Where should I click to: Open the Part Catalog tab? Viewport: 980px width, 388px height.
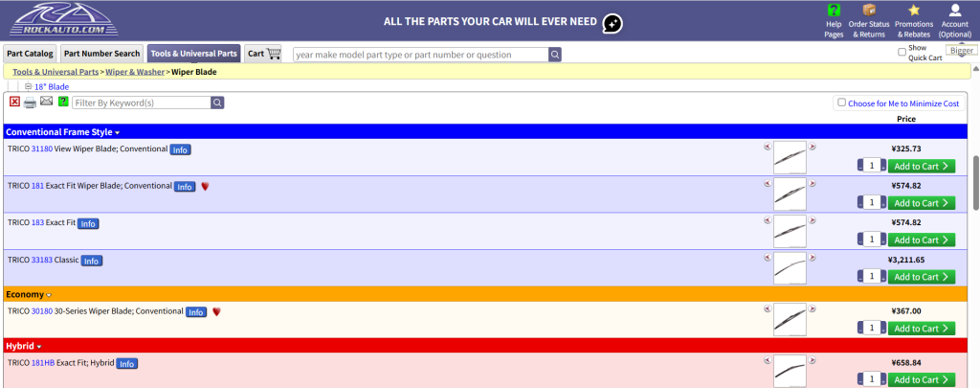click(x=30, y=54)
